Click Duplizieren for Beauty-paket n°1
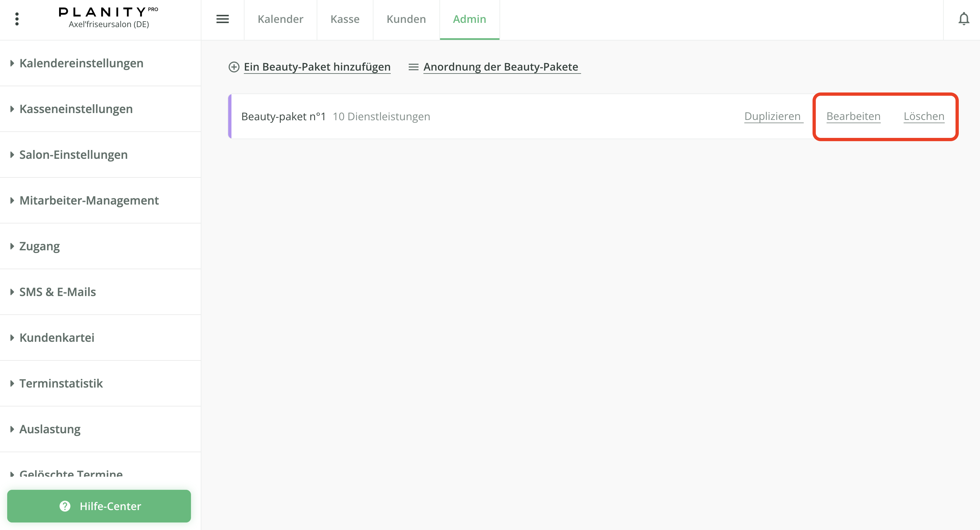Image resolution: width=980 pixels, height=530 pixels. [772, 116]
